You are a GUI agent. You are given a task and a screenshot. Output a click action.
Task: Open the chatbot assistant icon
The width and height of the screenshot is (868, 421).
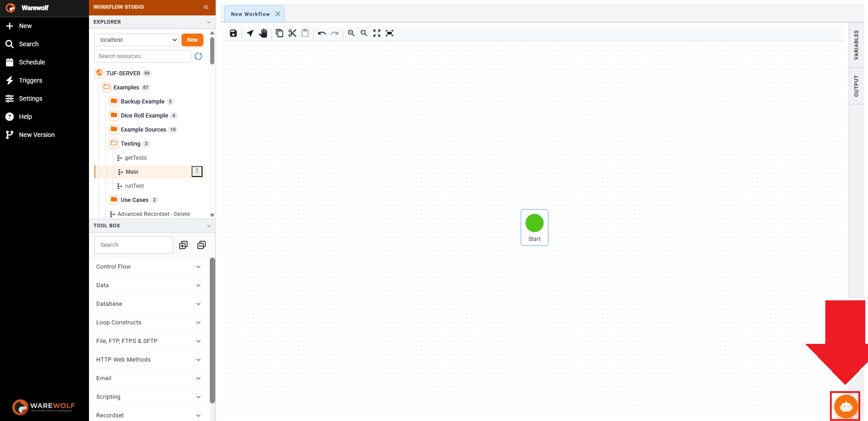click(x=846, y=406)
